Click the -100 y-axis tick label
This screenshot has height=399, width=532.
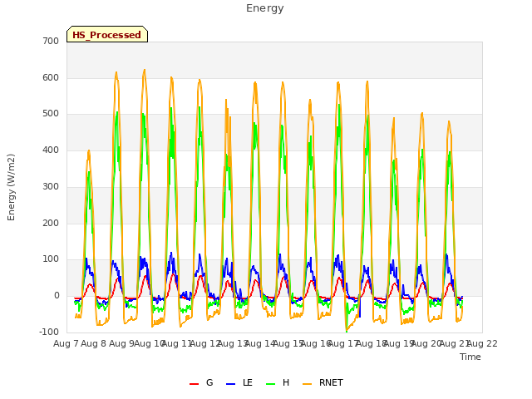click(x=49, y=332)
